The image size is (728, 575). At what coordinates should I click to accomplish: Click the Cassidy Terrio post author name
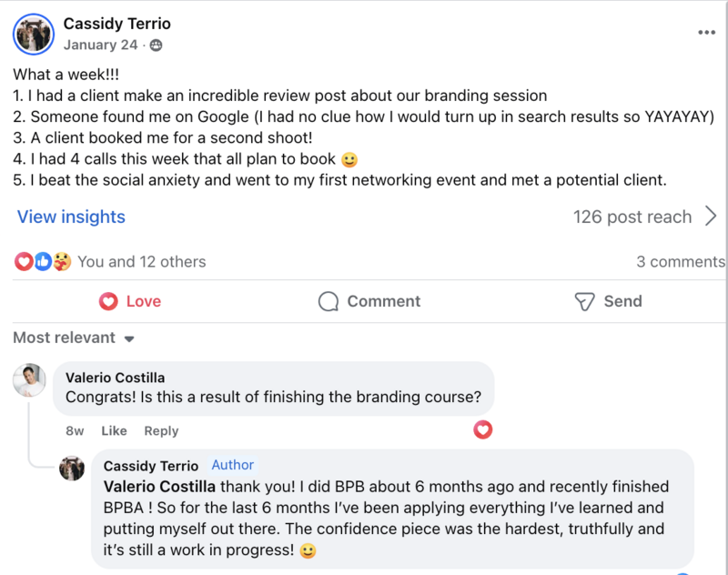[x=116, y=24]
